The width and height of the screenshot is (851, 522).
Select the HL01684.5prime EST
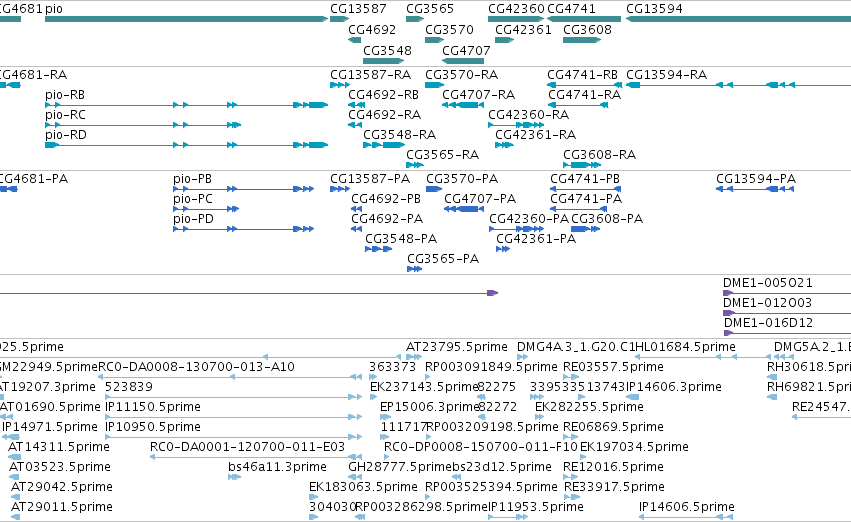click(703, 357)
